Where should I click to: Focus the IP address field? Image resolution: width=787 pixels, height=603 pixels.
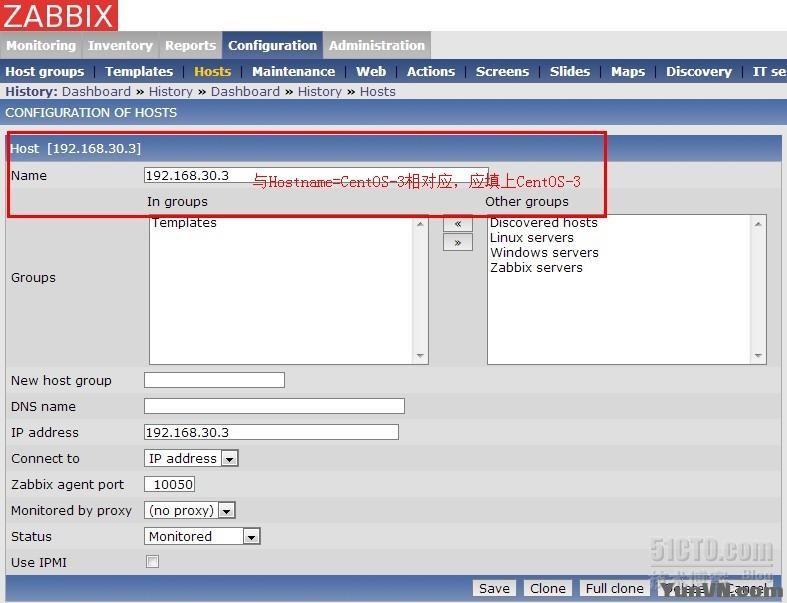coord(271,432)
